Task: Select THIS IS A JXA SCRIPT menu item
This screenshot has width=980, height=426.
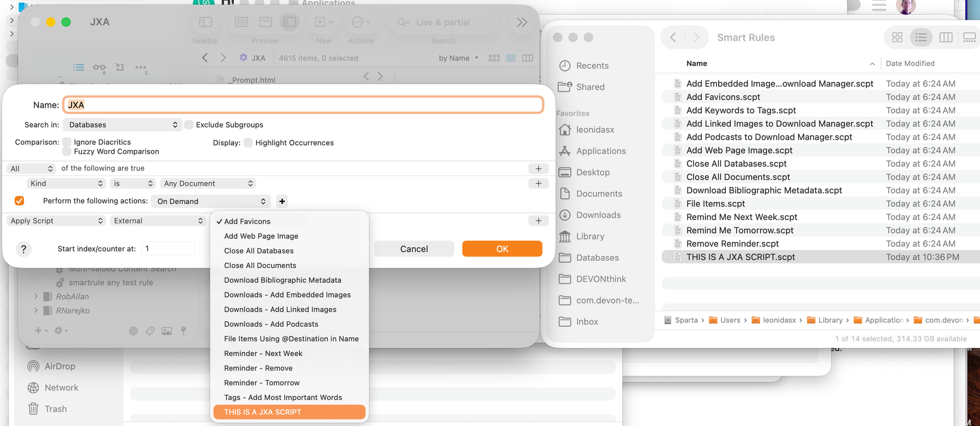Action: tap(289, 412)
